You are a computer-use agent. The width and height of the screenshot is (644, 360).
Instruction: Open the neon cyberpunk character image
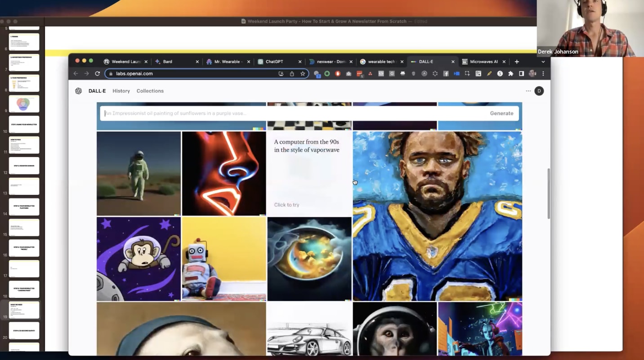[x=480, y=329]
